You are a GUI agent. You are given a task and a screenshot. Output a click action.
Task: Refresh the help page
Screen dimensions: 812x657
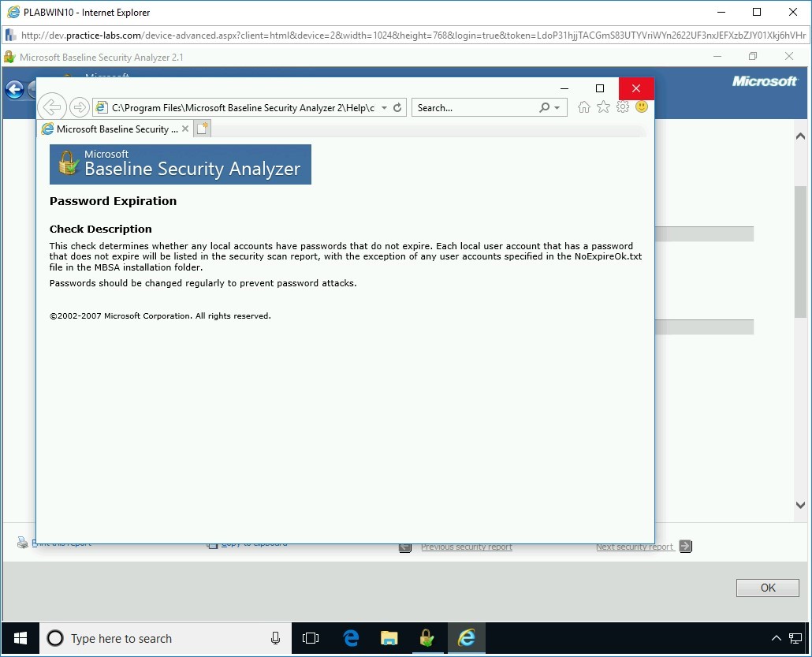397,107
